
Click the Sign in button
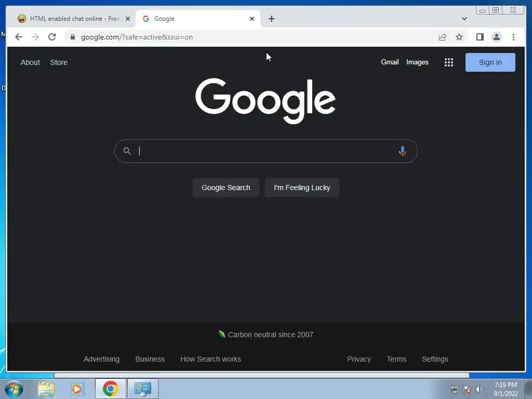[x=490, y=62]
